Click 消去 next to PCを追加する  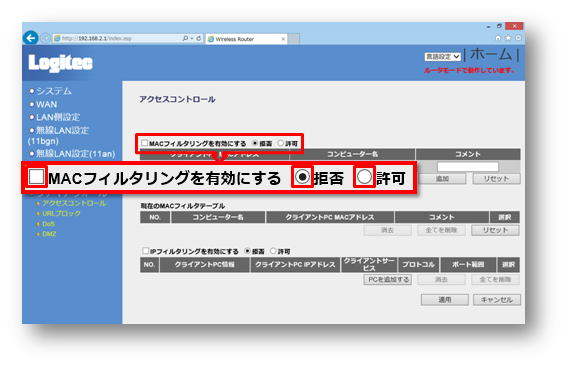pyautogui.click(x=441, y=280)
